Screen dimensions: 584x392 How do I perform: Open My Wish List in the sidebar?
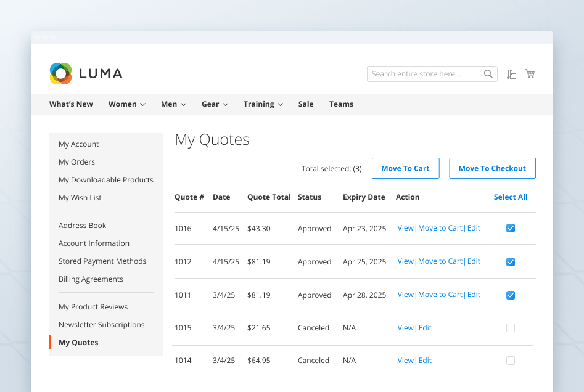(80, 197)
